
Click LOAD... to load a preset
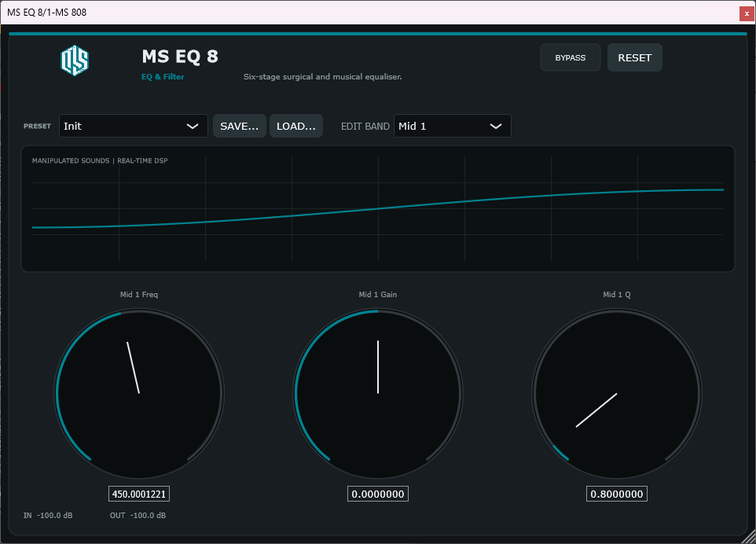pos(296,126)
